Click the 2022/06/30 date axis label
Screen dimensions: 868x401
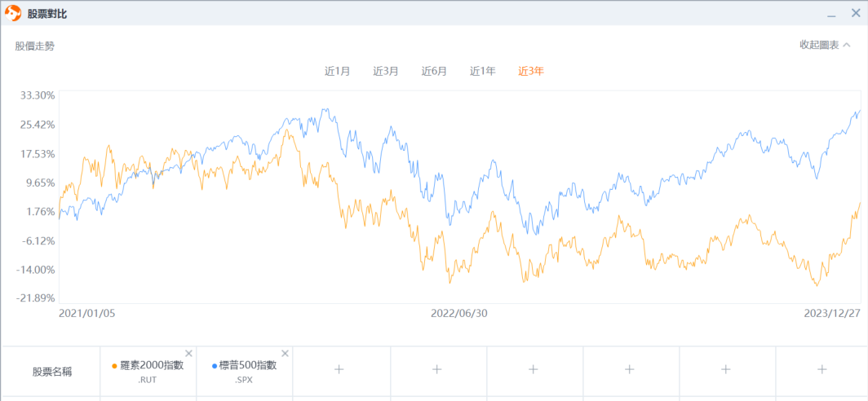459,313
